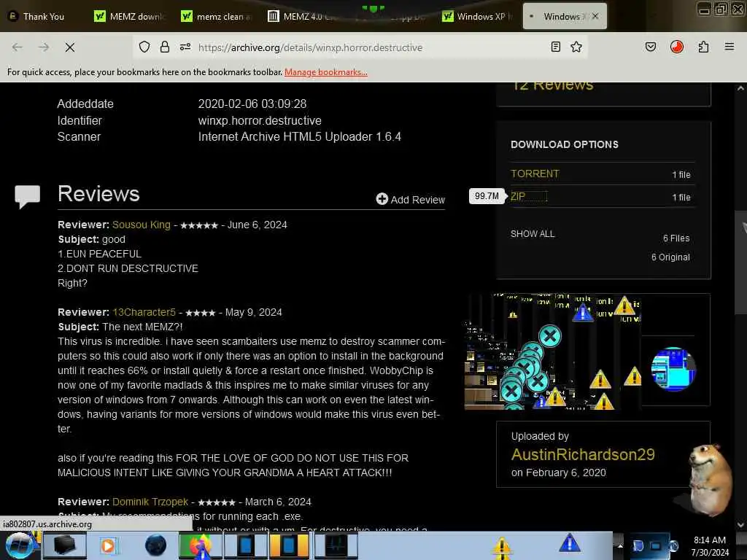
Task: Click the Scanner value Internet Archive HTML5 Uploader
Action: click(299, 136)
